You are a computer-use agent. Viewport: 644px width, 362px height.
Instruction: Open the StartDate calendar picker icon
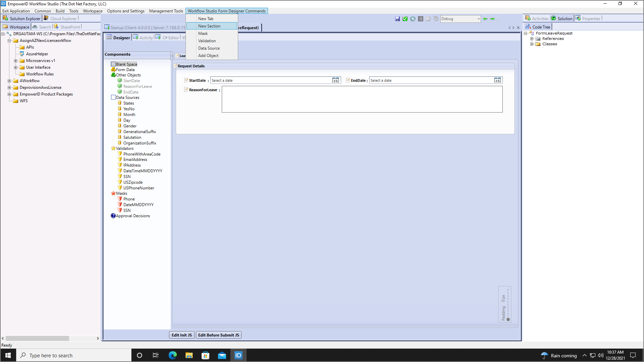pos(335,80)
